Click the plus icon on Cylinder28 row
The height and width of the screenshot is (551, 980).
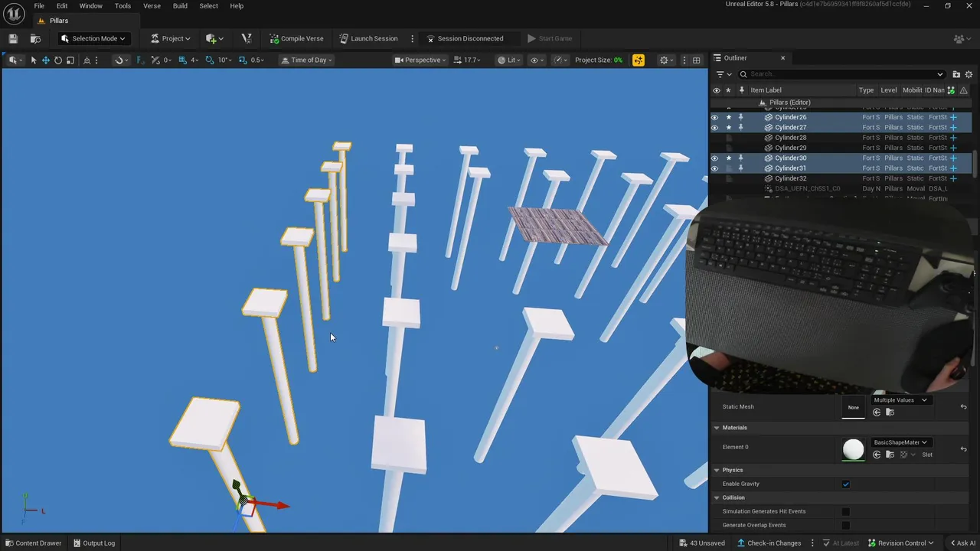pyautogui.click(x=953, y=138)
